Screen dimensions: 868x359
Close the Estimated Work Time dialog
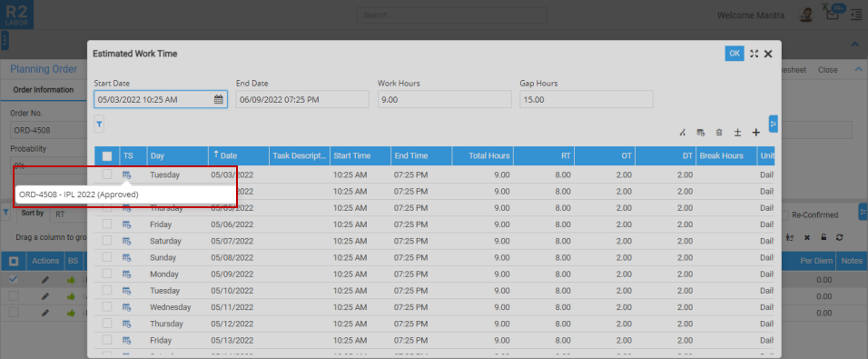pyautogui.click(x=768, y=54)
